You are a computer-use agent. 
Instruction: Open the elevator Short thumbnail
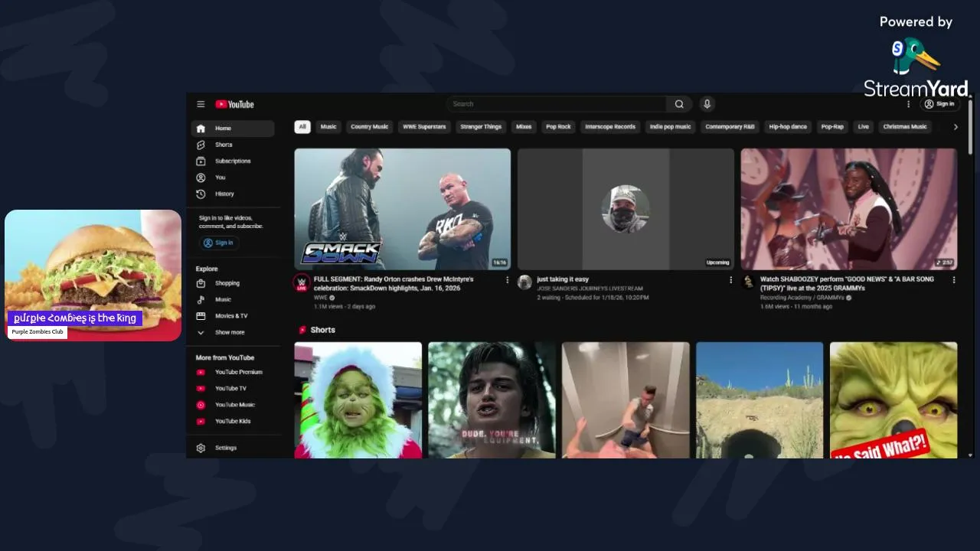click(626, 400)
